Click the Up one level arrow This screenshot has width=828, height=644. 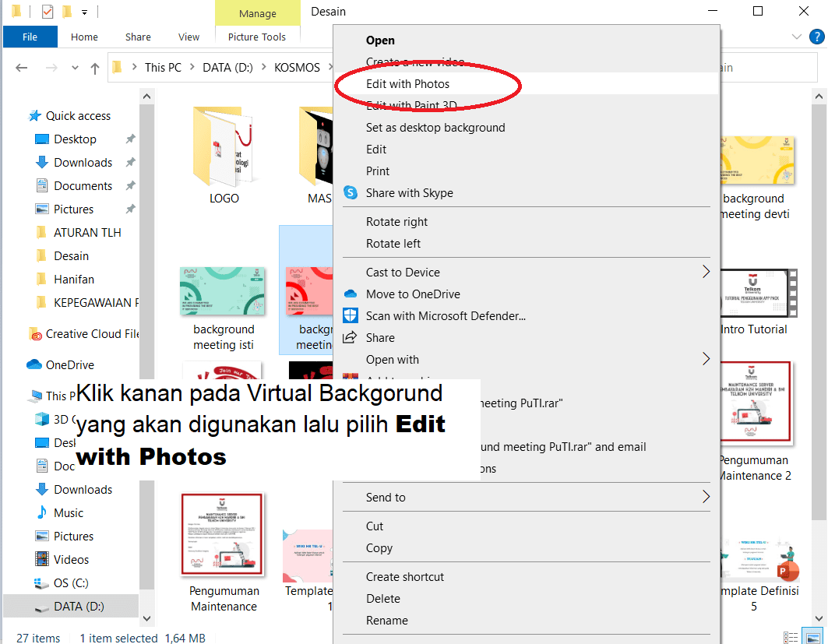click(x=95, y=68)
